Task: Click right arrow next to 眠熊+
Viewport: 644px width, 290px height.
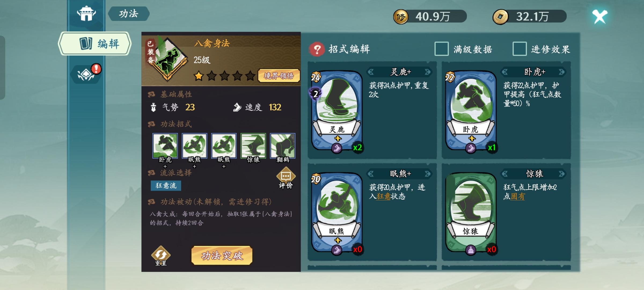Action: click(428, 174)
